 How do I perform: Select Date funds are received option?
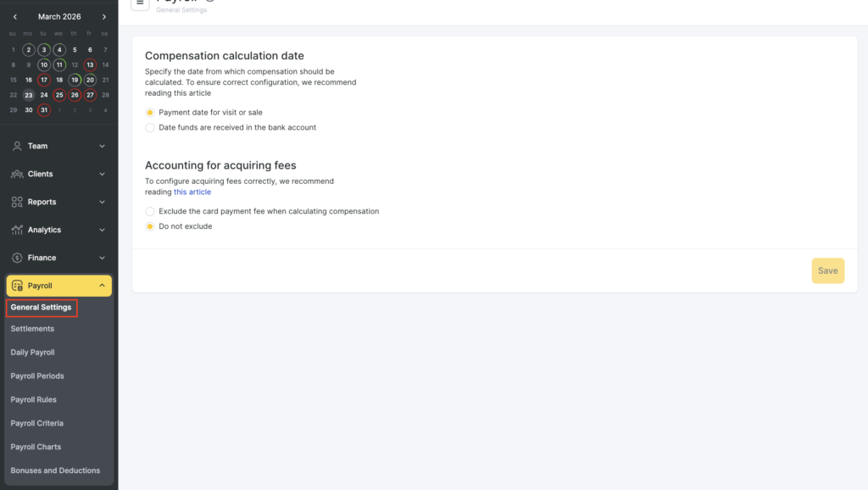(x=150, y=127)
